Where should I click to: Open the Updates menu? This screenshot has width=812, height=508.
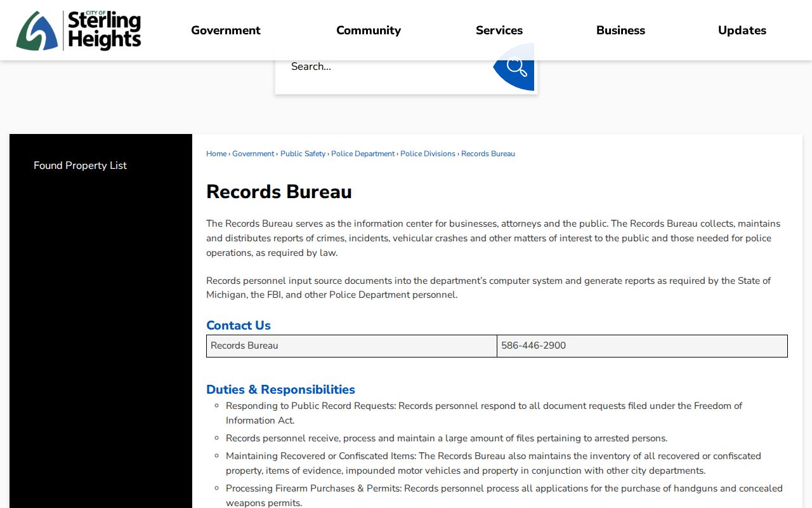point(742,30)
